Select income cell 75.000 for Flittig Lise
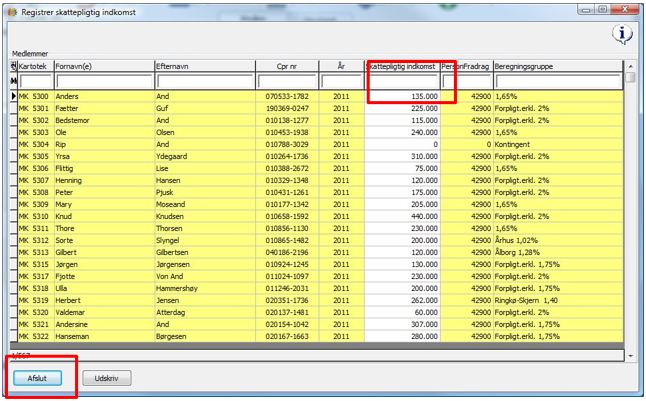Viewport: 646px width, 401px height. pos(402,168)
